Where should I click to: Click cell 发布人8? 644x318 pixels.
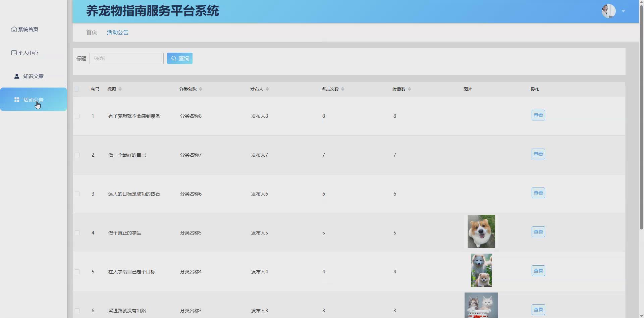(260, 116)
